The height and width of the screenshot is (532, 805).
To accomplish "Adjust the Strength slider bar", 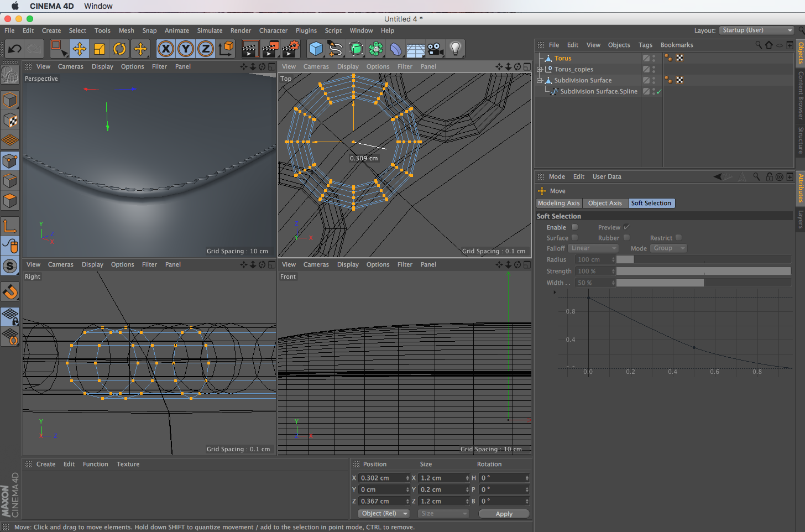I will tap(703, 271).
